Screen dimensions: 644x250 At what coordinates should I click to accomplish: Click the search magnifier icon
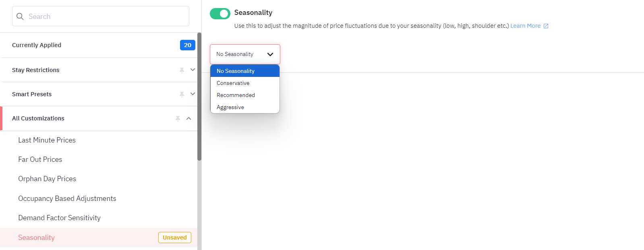pyautogui.click(x=20, y=17)
